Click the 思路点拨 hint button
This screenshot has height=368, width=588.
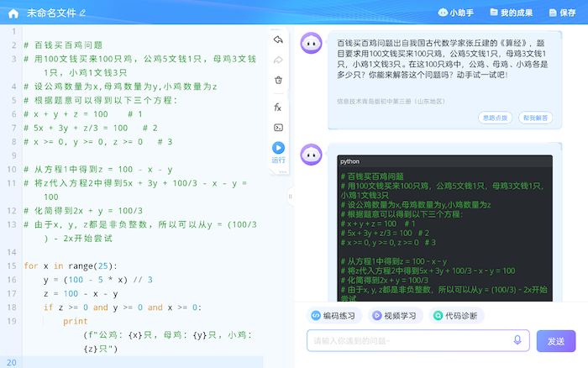click(x=494, y=118)
